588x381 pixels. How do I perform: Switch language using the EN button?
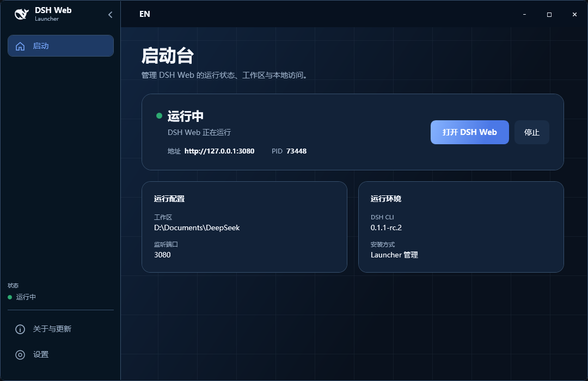pos(145,14)
